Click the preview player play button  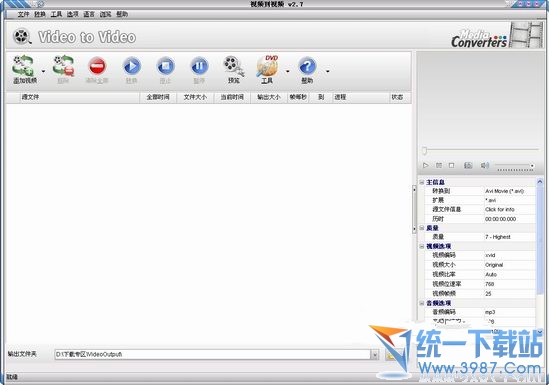425,166
